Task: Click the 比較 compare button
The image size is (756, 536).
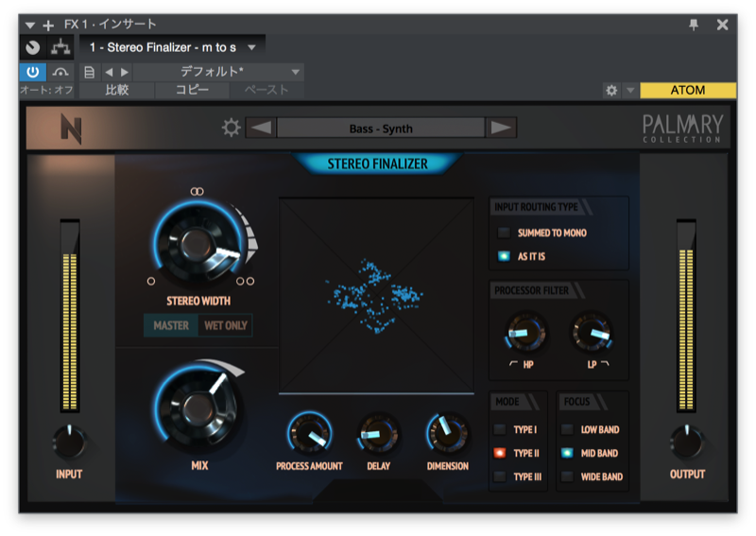Action: click(x=117, y=90)
